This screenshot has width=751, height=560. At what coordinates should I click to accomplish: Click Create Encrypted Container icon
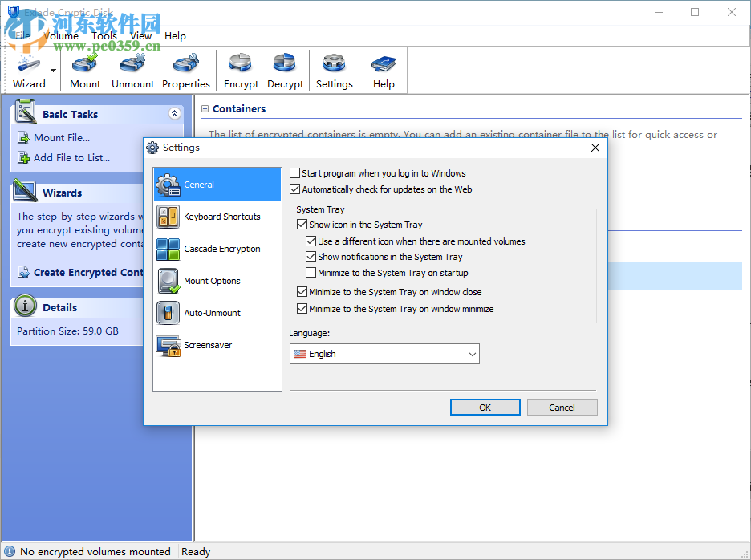coord(23,272)
